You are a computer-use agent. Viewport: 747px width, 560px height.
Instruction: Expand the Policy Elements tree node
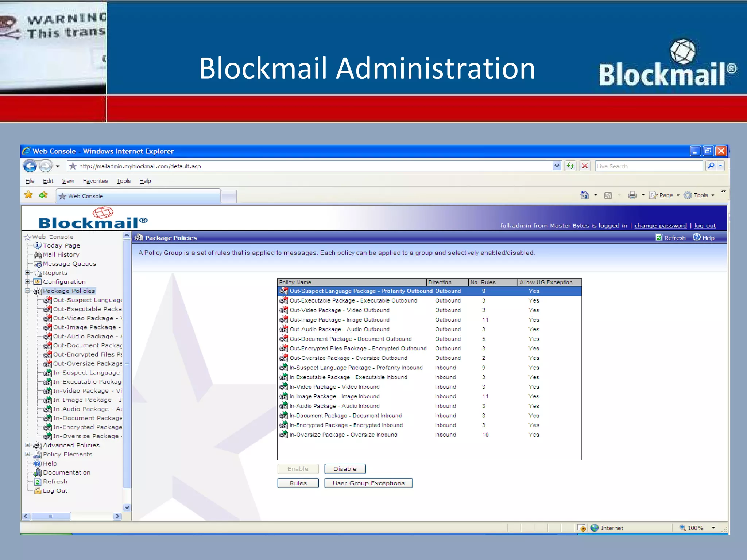pyautogui.click(x=27, y=454)
